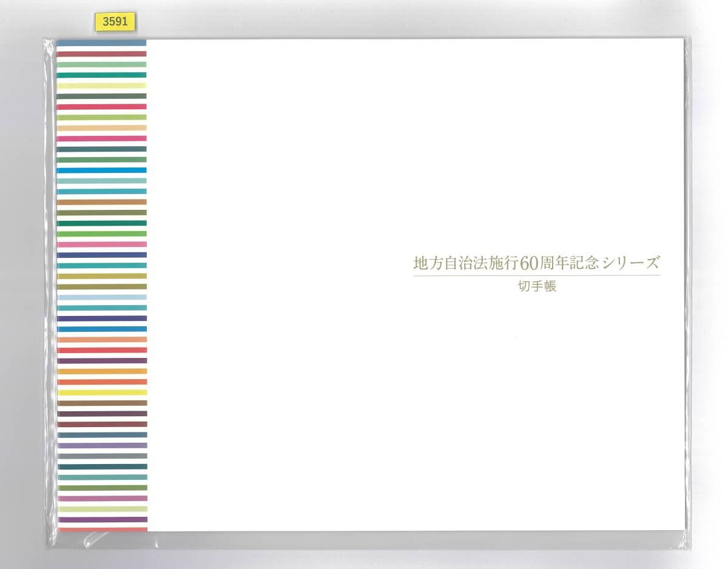The width and height of the screenshot is (728, 569).
Task: Click the title 地方自治法施行60周年記念シリーズ
Action: [x=536, y=263]
